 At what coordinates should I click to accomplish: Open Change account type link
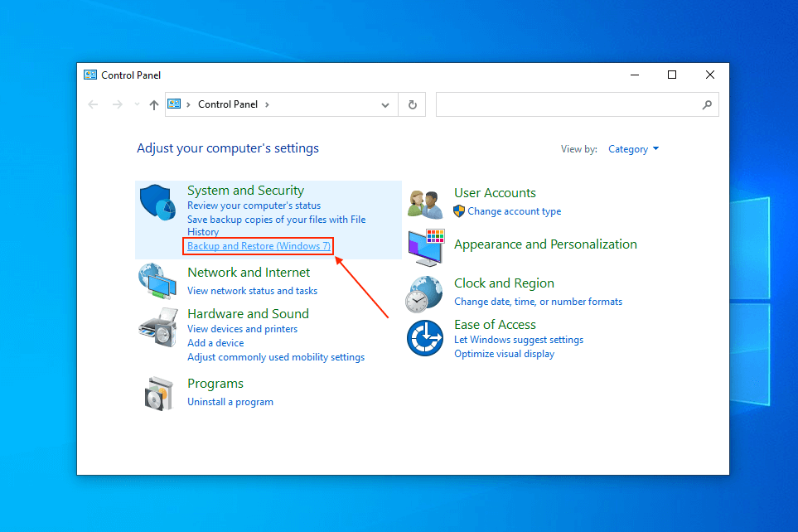pyautogui.click(x=514, y=211)
